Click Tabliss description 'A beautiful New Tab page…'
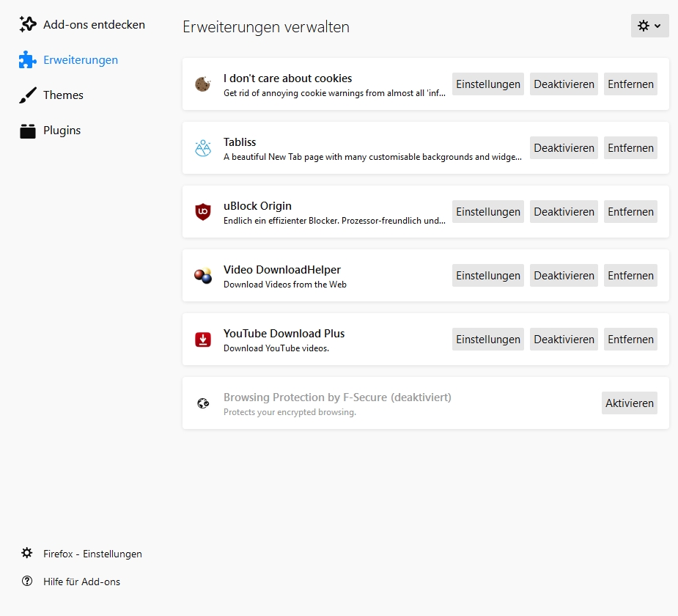Image resolution: width=678 pixels, height=616 pixels. (x=372, y=157)
